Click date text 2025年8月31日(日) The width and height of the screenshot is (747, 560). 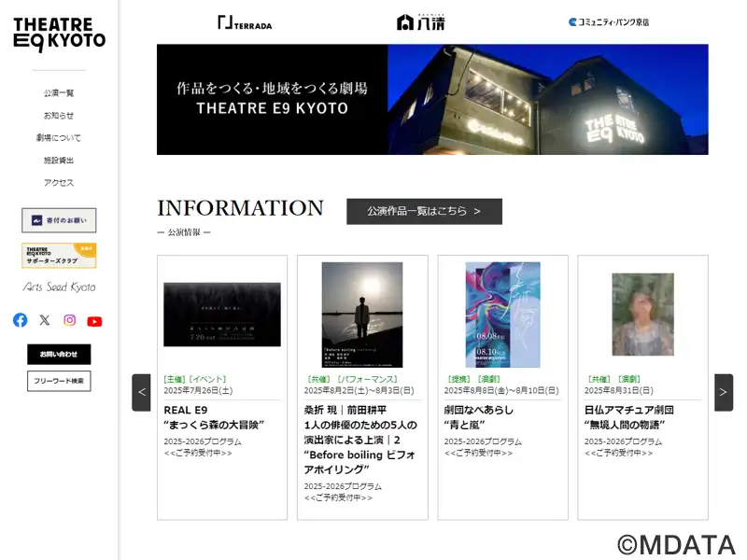[x=619, y=390]
